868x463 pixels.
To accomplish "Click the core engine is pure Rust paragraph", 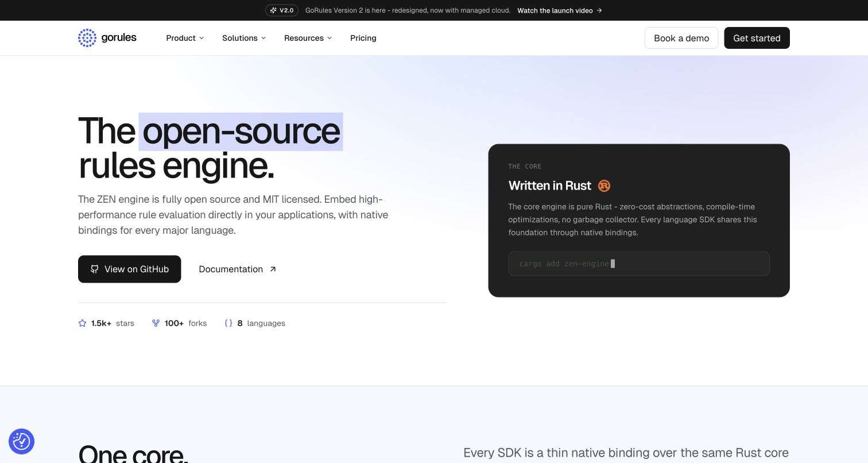I will 633,219.
